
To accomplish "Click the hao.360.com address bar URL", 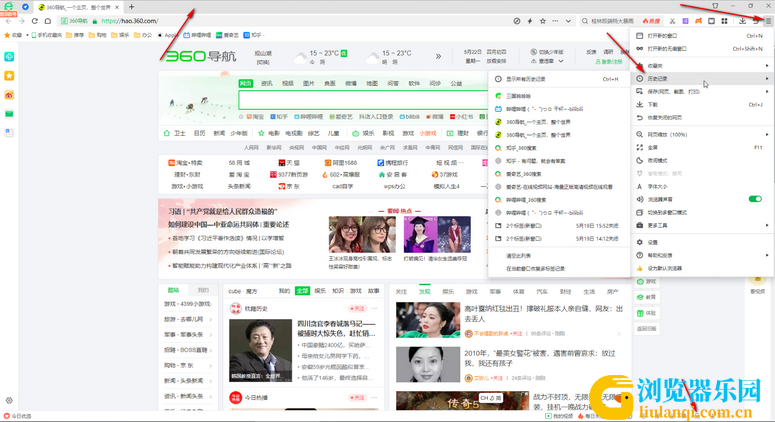I will pos(129,21).
